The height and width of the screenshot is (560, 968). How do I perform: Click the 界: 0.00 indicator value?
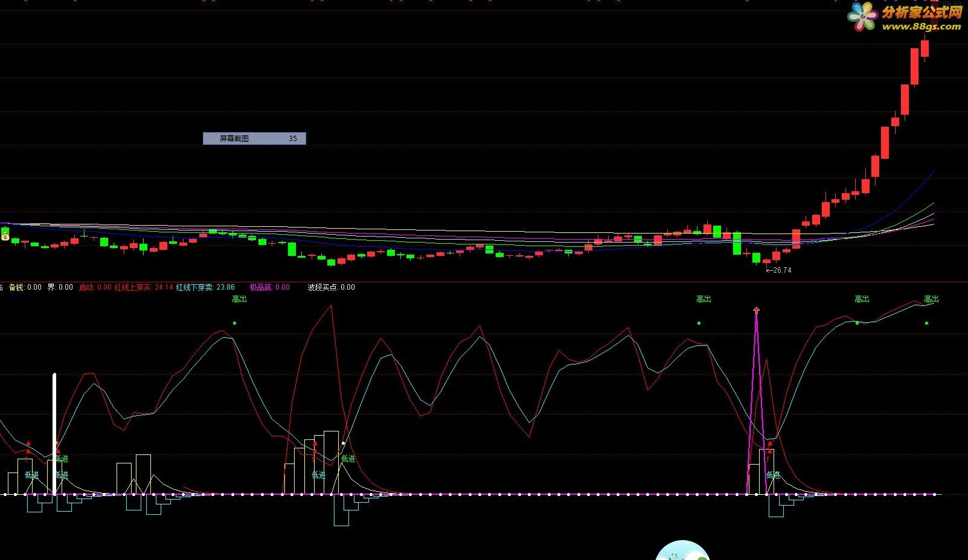pos(60,287)
